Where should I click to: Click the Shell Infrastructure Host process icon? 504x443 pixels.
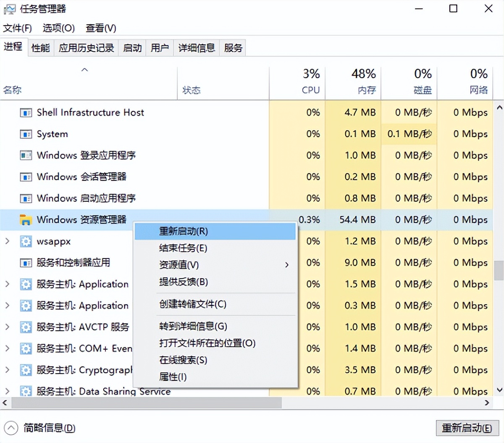click(26, 113)
